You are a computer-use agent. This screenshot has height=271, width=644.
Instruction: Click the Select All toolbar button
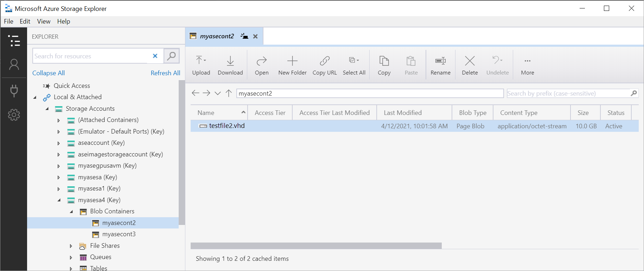pyautogui.click(x=354, y=65)
